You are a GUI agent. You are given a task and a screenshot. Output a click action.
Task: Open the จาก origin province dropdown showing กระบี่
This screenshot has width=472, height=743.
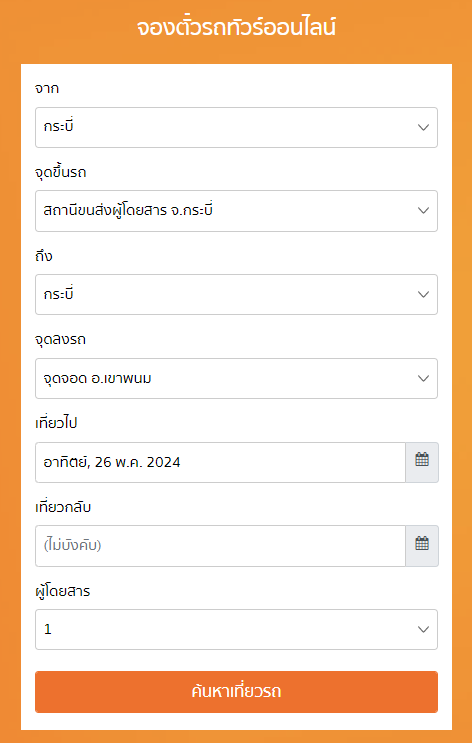236,127
